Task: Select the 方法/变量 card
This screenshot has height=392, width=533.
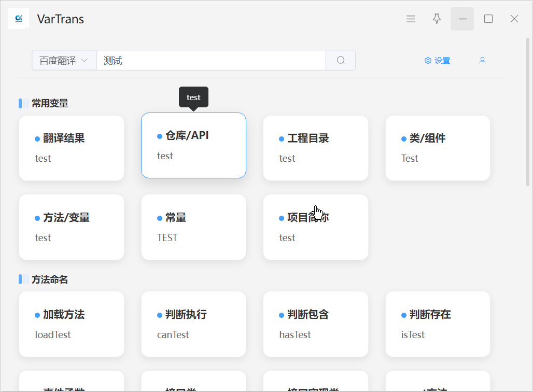Action: tap(72, 227)
